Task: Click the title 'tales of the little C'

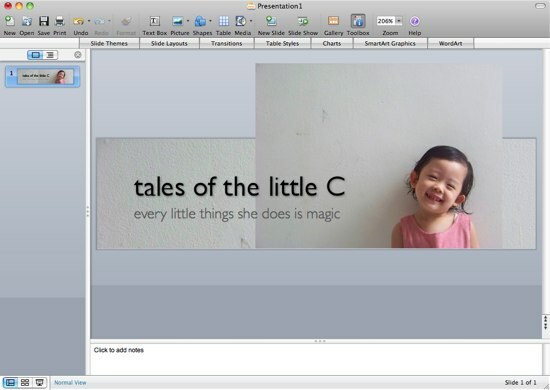Action: point(240,187)
